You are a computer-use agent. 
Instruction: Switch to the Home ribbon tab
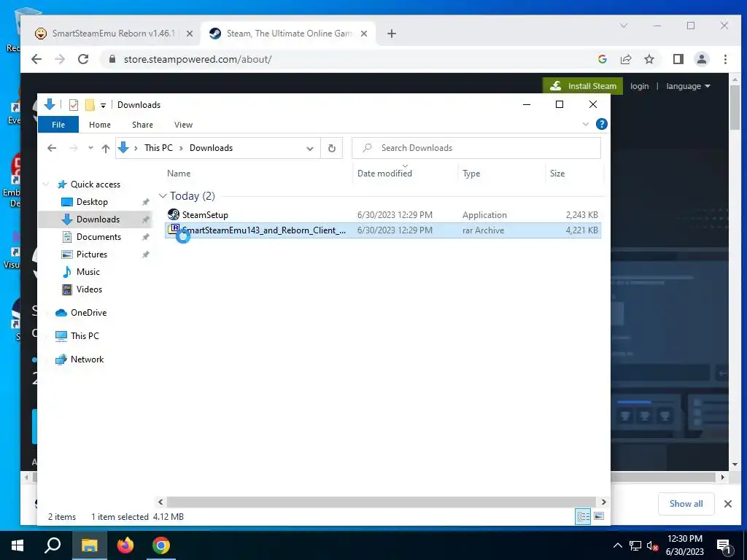[99, 125]
